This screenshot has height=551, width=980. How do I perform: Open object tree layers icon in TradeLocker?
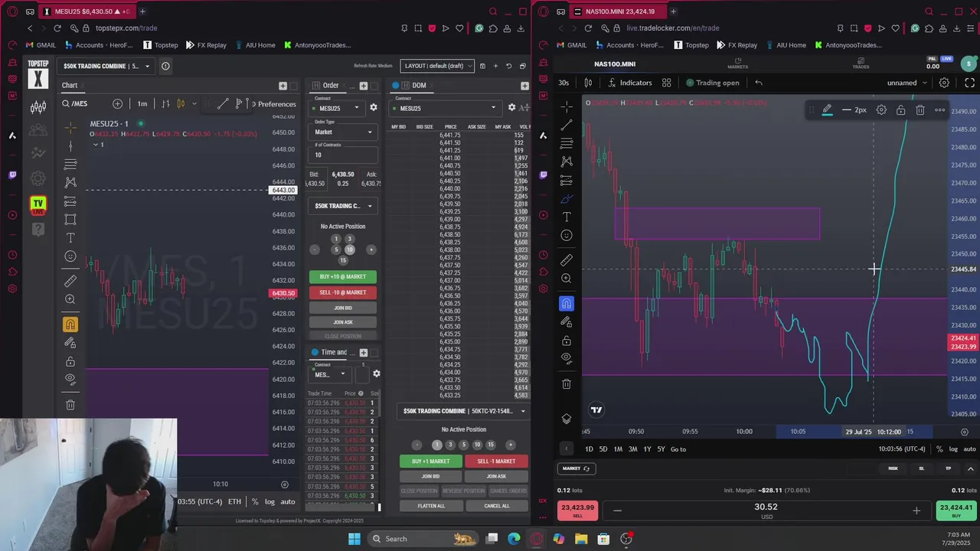coord(567,419)
